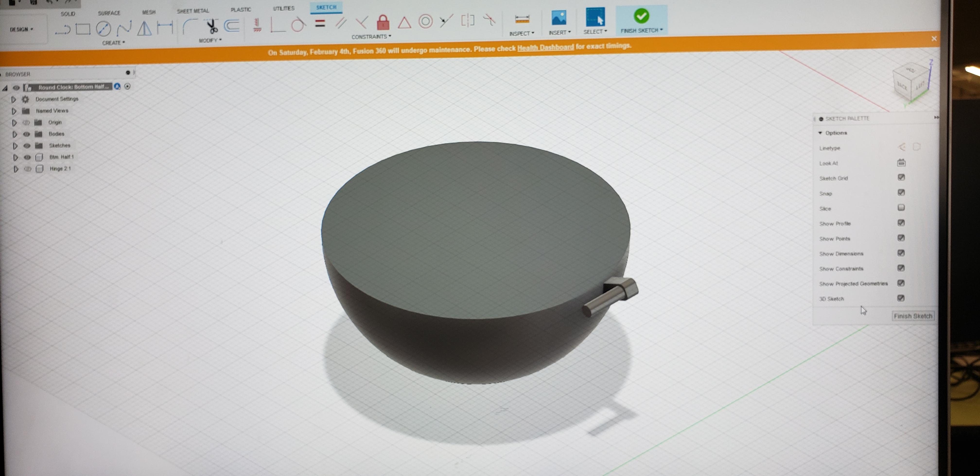Choose the Fit Point Spline tool
This screenshot has height=476, width=980.
pos(124,28)
